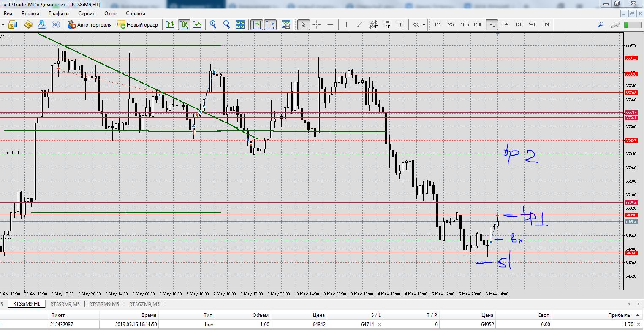Screen dimensions: 644x330
Task: Zoom out of the chart
Action: [x=226, y=24]
